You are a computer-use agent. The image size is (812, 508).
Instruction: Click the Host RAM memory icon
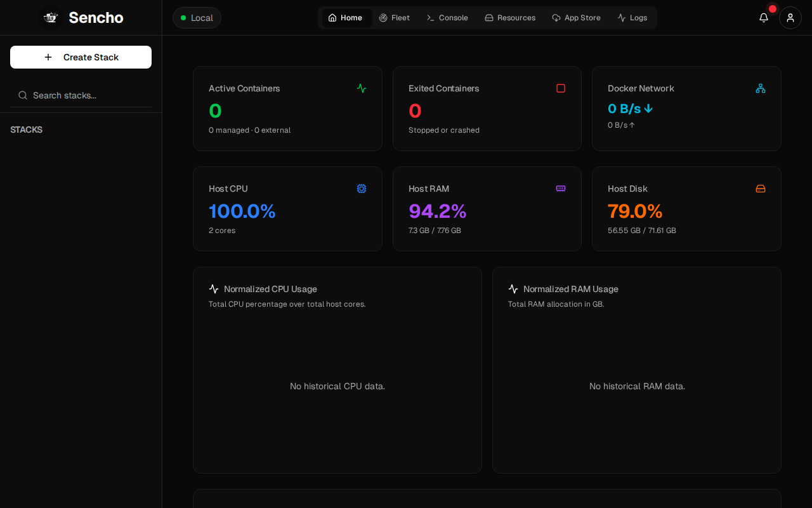tap(561, 189)
